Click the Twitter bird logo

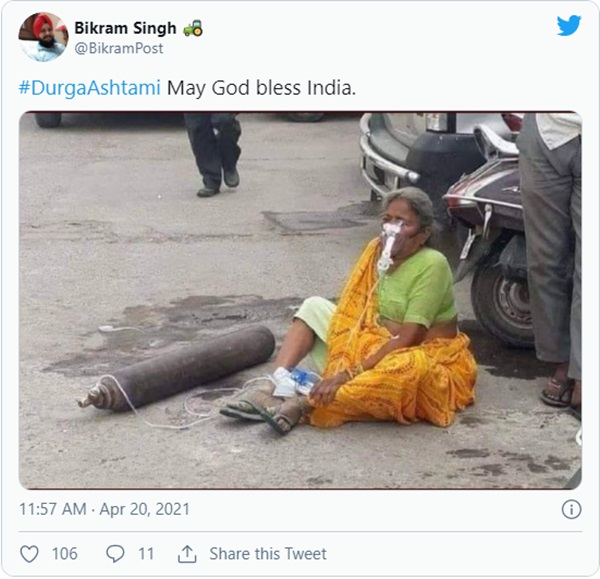tap(569, 26)
